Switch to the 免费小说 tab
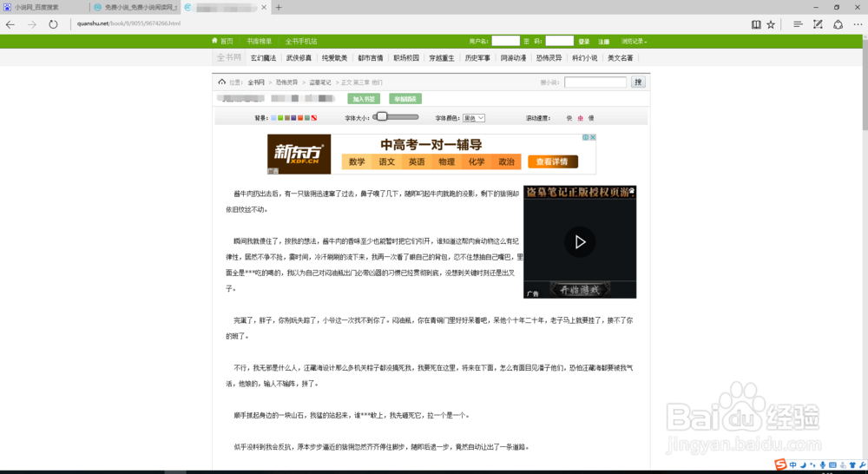Screen dimensions: 868x474 click(135, 7)
